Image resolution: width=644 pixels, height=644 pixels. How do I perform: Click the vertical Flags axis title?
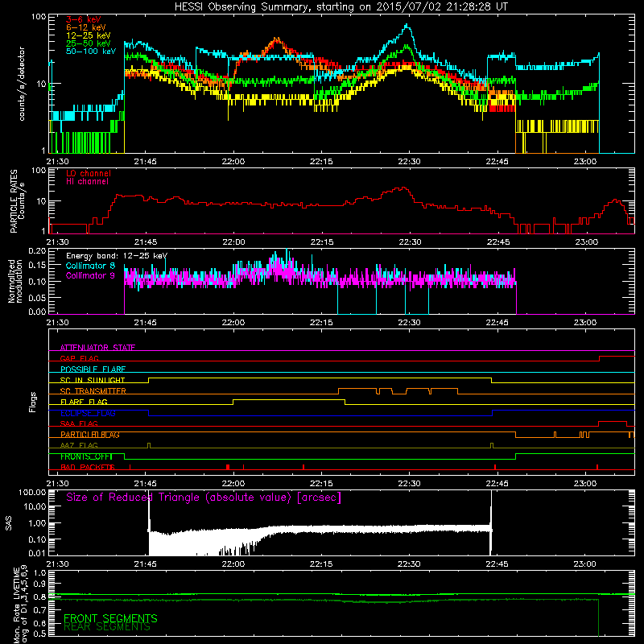click(x=33, y=402)
